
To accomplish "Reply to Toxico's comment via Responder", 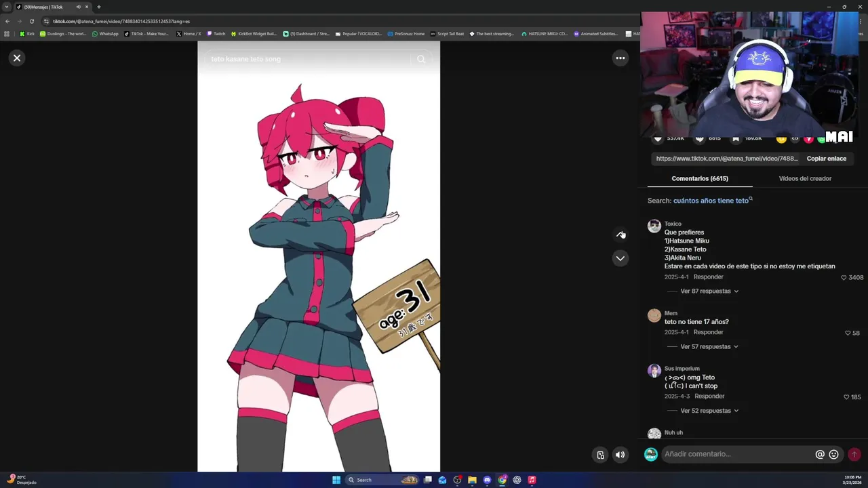I will point(708,277).
